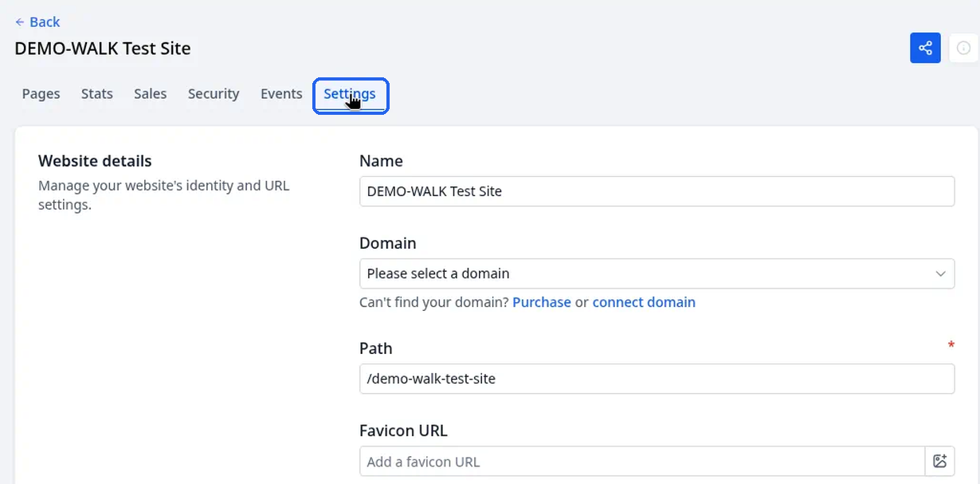Click the 'Website details' section heading

95,161
